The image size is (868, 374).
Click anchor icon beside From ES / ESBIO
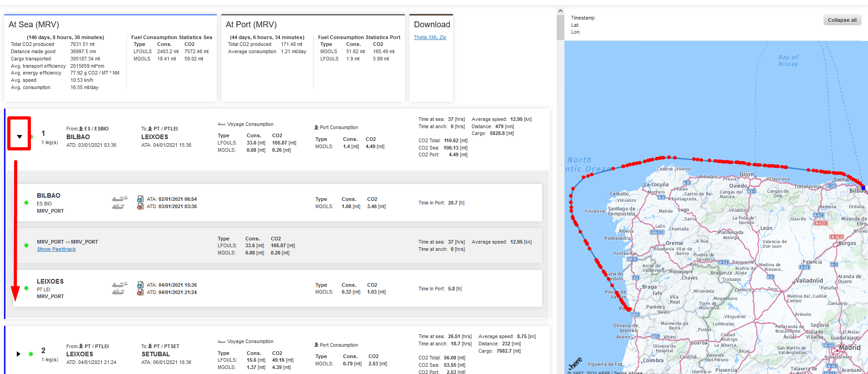coord(81,129)
